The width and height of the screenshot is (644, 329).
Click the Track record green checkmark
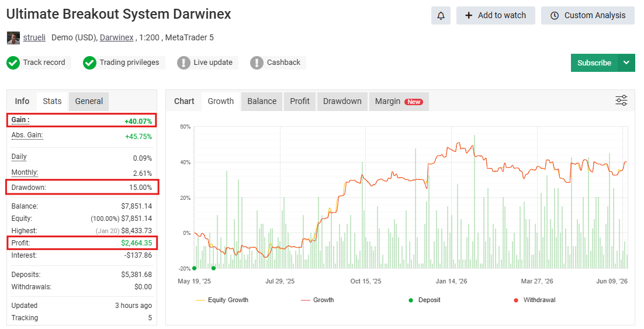[13, 63]
